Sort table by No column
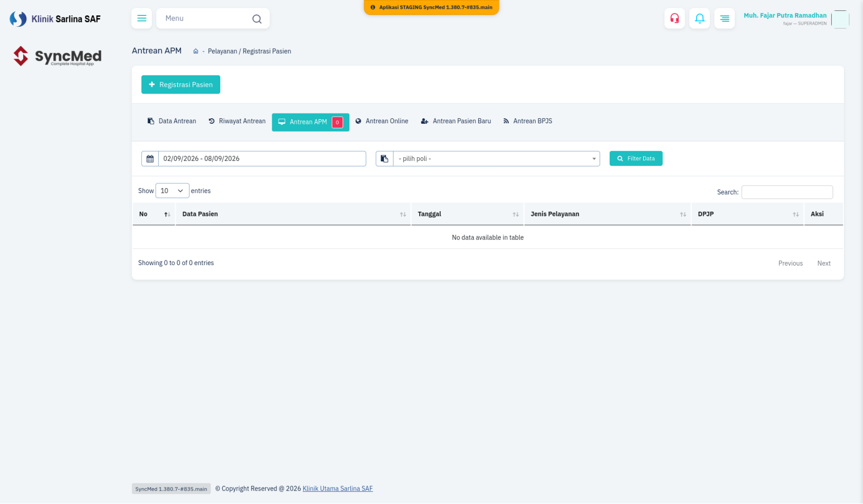This screenshot has height=504, width=863. (x=154, y=214)
